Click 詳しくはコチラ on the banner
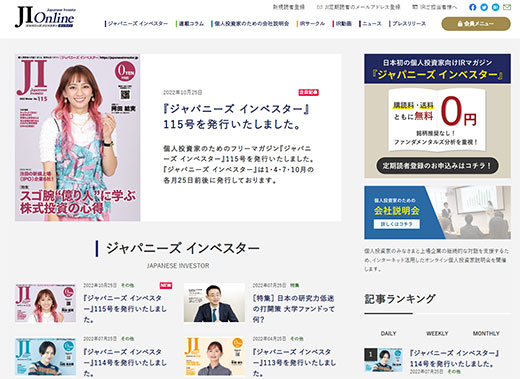520x379 pixels. coord(397,224)
